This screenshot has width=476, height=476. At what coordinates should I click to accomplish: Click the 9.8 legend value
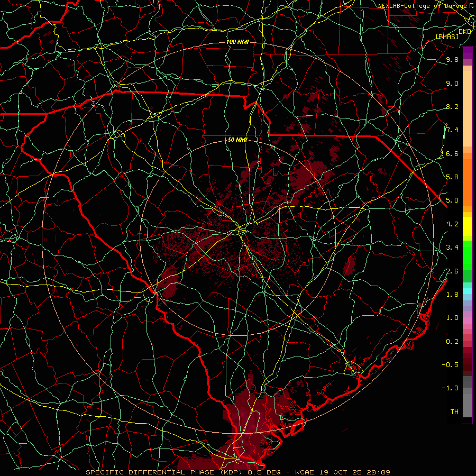tap(452, 59)
